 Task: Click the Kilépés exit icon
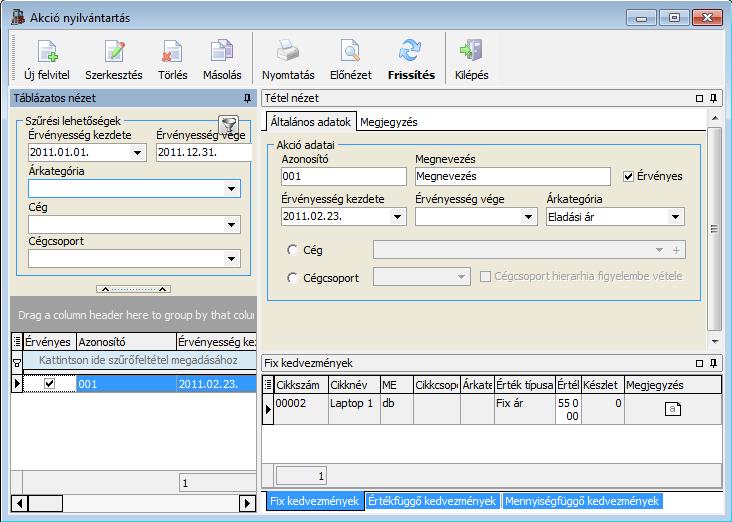pos(471,50)
